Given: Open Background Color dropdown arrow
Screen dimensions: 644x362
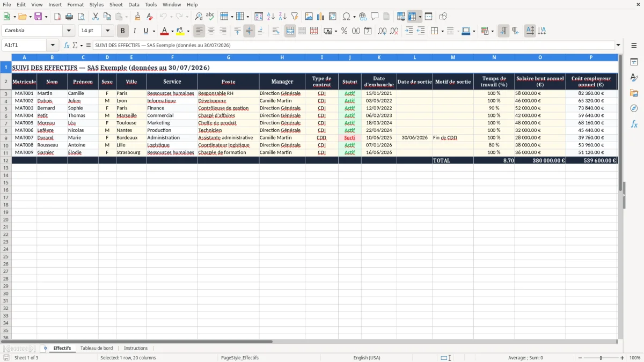Looking at the screenshot, I should pos(188,31).
